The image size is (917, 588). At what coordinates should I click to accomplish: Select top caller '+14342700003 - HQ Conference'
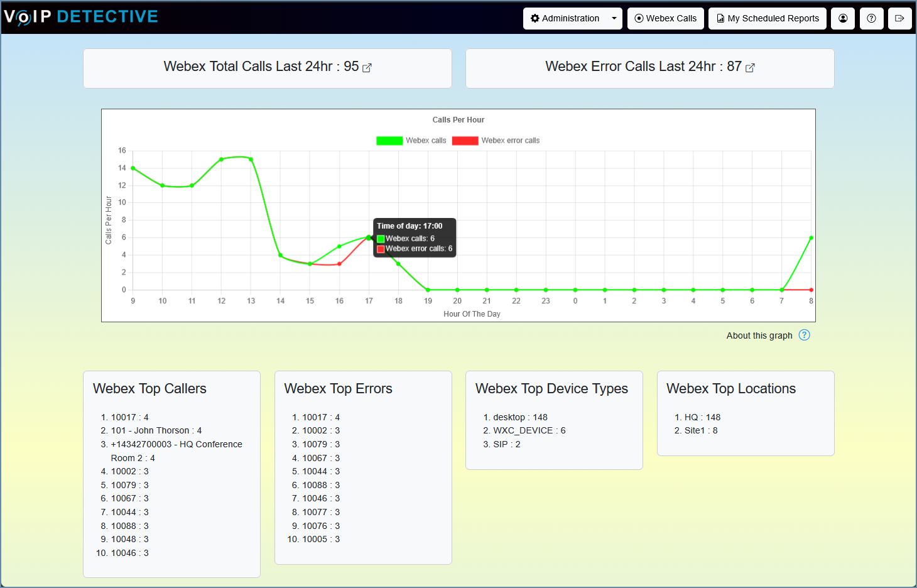pyautogui.click(x=176, y=444)
